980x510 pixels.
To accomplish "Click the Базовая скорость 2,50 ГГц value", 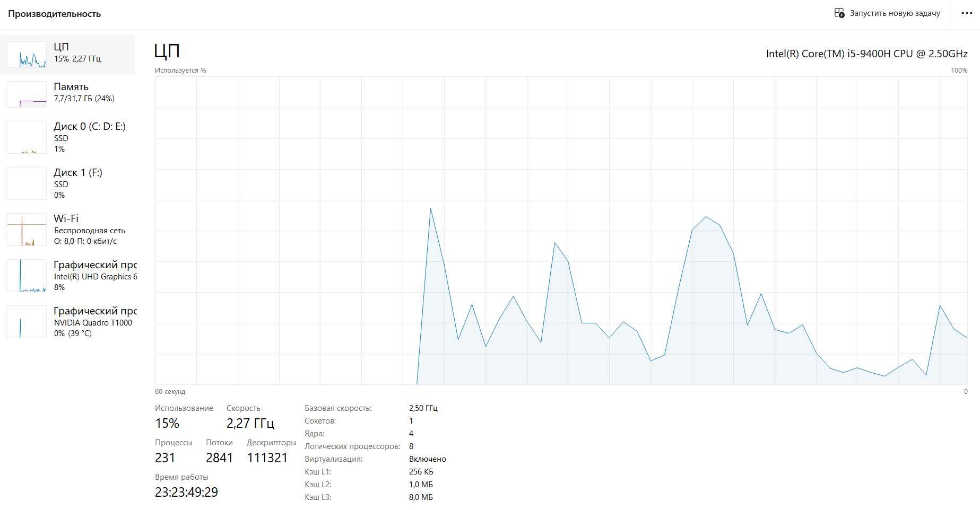I will click(x=423, y=408).
